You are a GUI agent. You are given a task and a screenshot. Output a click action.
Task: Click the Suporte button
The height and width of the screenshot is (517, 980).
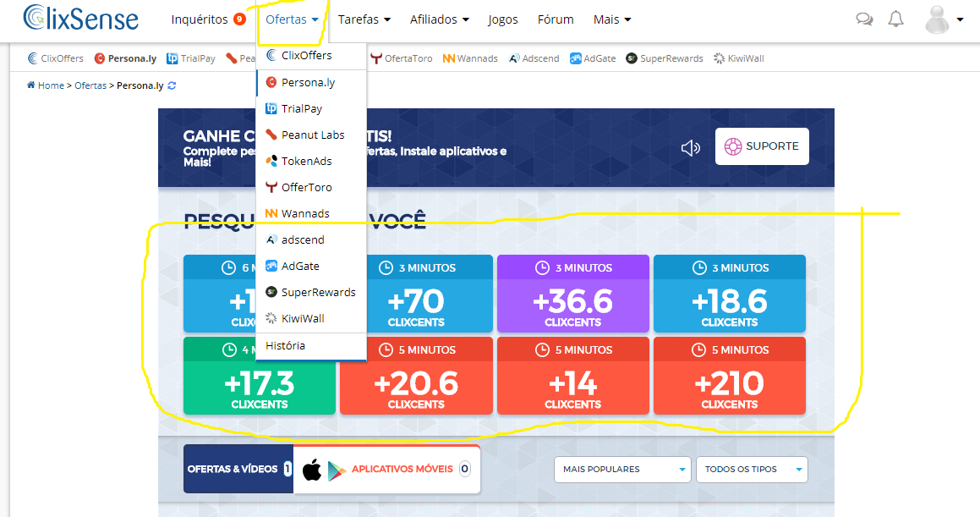[761, 146]
